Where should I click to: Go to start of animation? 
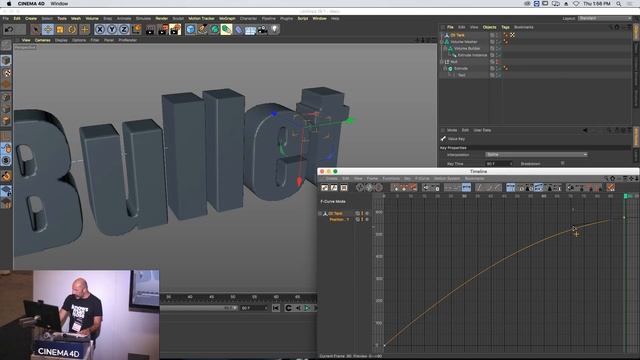point(276,308)
